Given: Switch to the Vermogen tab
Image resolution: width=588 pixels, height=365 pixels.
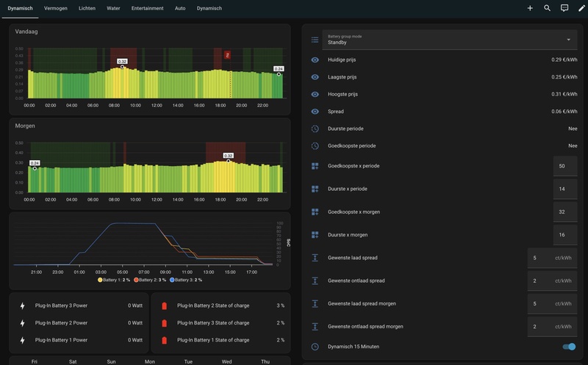Looking at the screenshot, I should (56, 8).
